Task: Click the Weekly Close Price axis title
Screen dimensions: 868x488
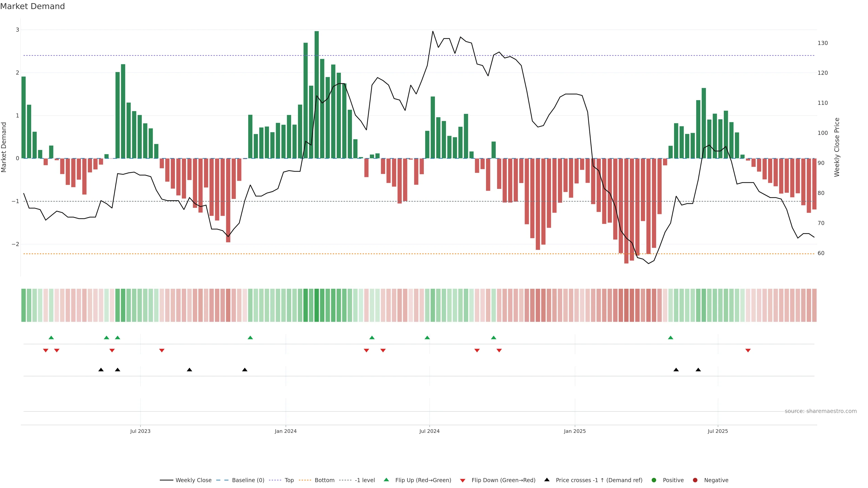Action: pyautogui.click(x=837, y=147)
